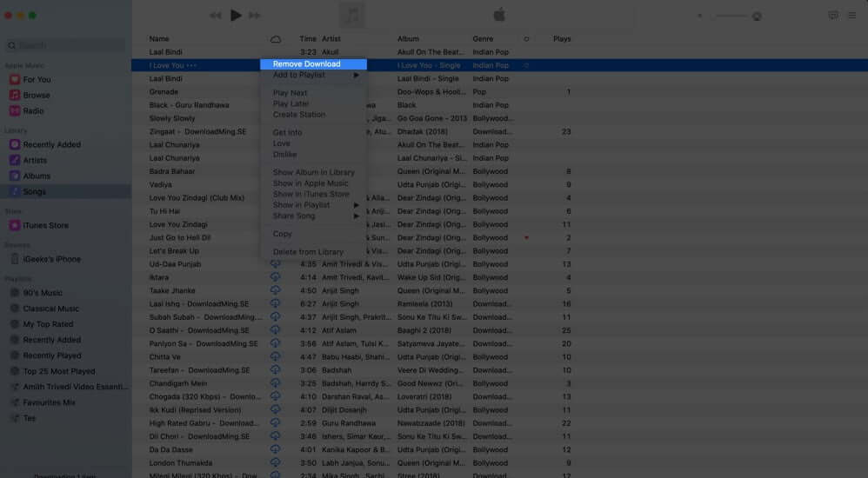Download Da Da Dasse via cloud icon
868x478 pixels.
tap(275, 450)
